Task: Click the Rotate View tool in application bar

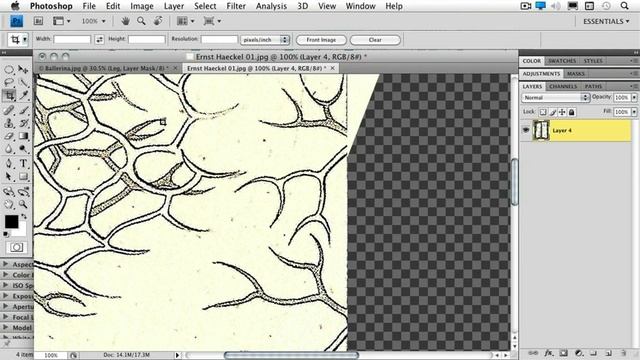Action: pos(158,21)
